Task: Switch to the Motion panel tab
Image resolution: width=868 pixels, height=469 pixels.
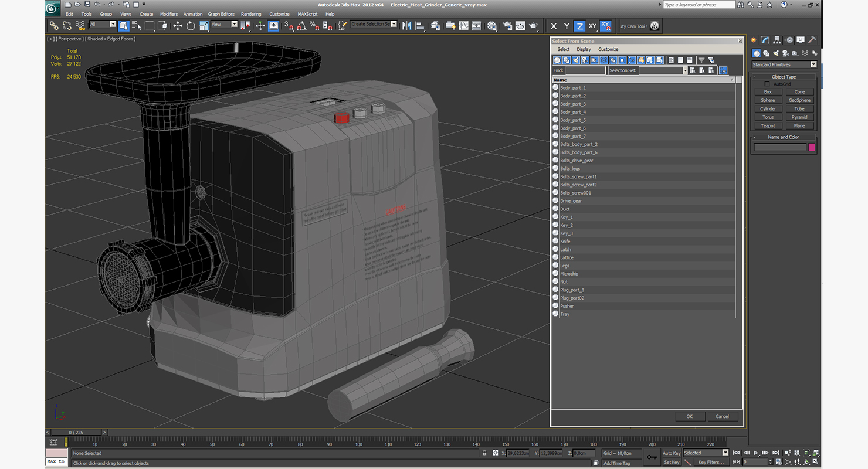Action: click(789, 40)
